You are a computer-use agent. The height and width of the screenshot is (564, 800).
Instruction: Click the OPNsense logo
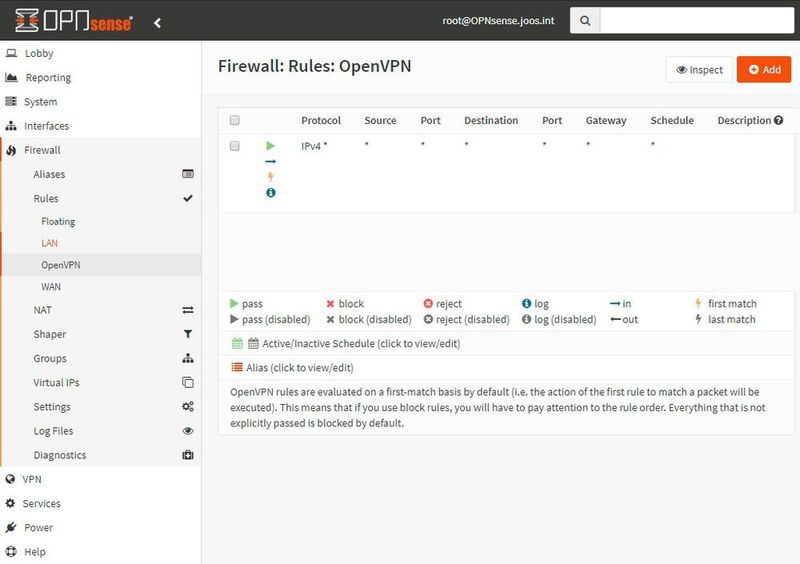73,21
